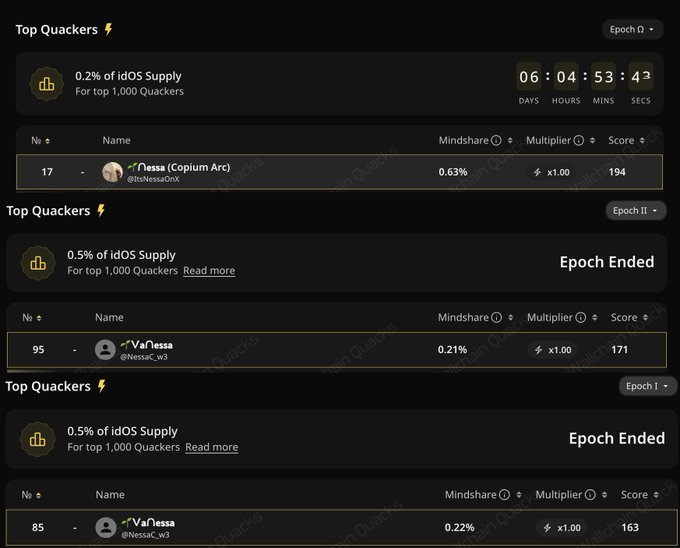
Task: Open the Epoch Ω dropdown
Action: [633, 30]
